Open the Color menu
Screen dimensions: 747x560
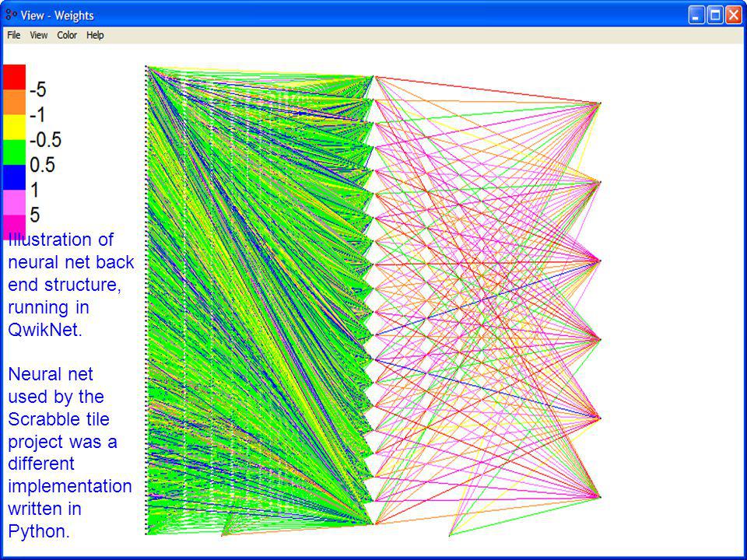pos(67,35)
